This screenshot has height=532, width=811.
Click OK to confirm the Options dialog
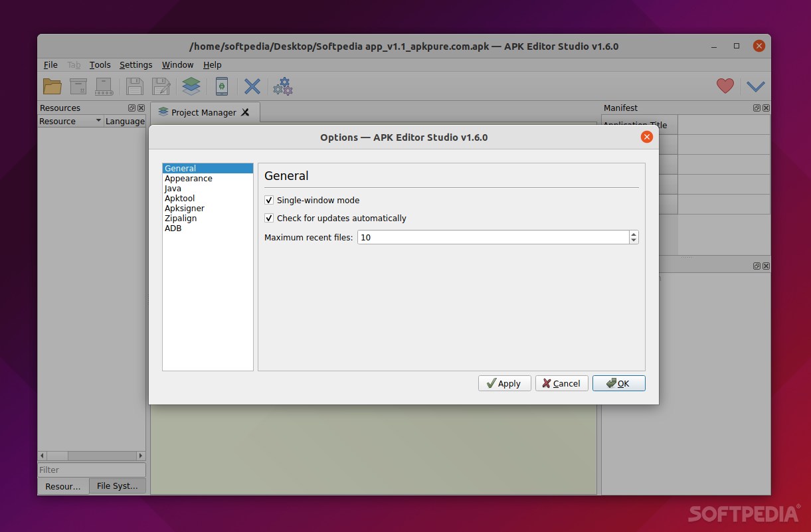[618, 383]
